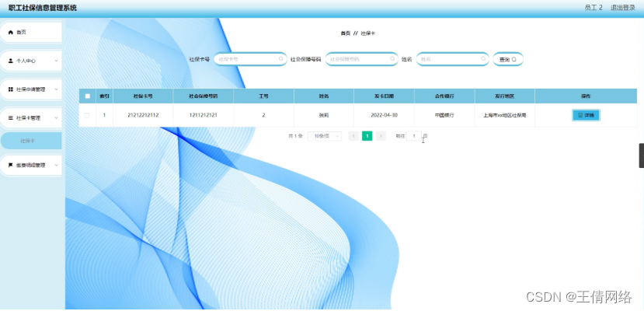Click the person icon for 个人中心
The image size is (644, 311).
pos(11,61)
